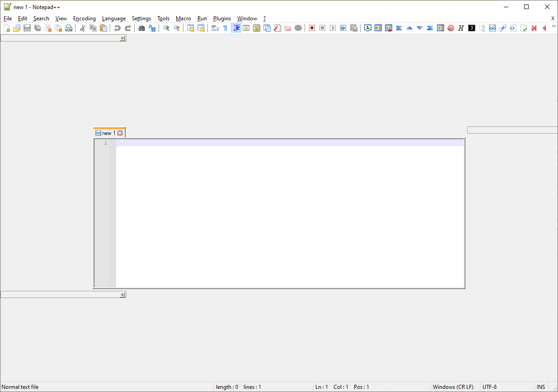Click the Paste clipboard icon
This screenshot has height=392, width=558.
(x=103, y=28)
